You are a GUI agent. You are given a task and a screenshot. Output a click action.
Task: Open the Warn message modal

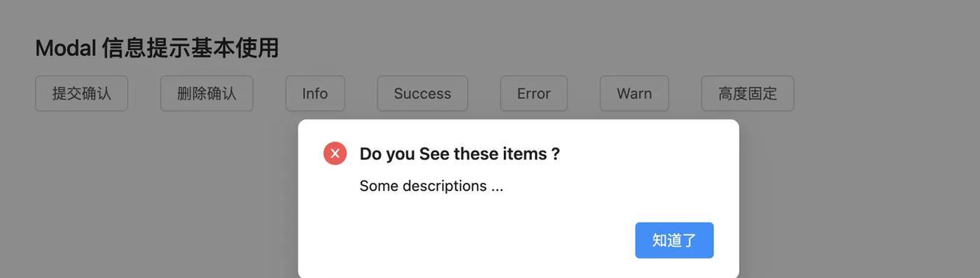coord(634,94)
